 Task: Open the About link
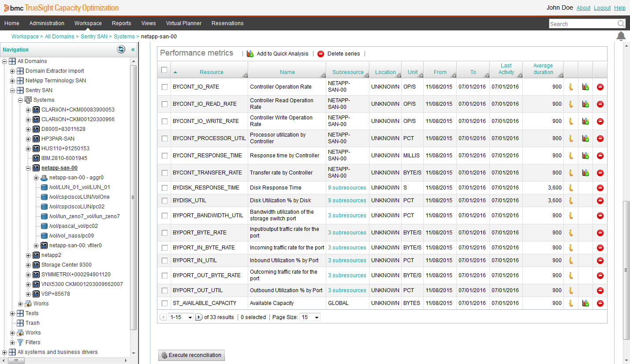(x=583, y=8)
